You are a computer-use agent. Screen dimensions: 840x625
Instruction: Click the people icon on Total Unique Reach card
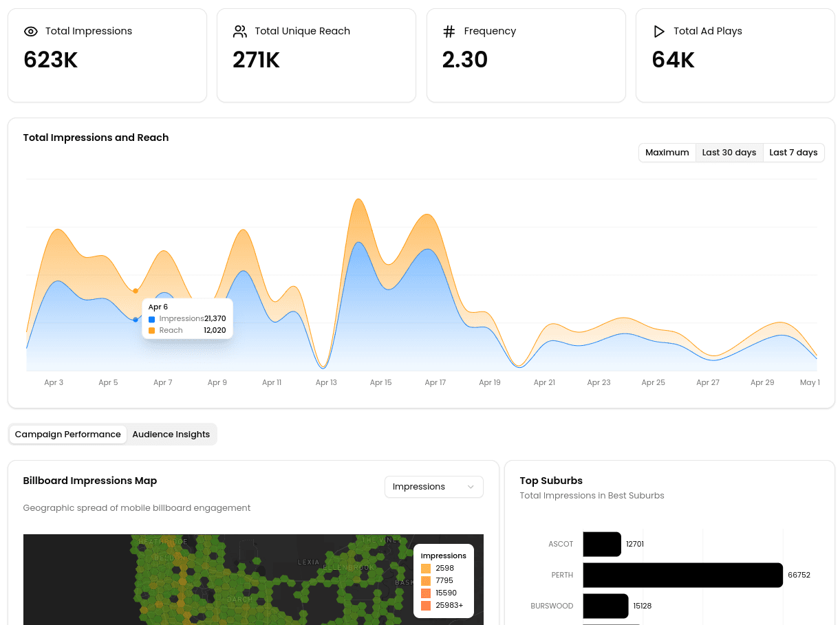[239, 31]
